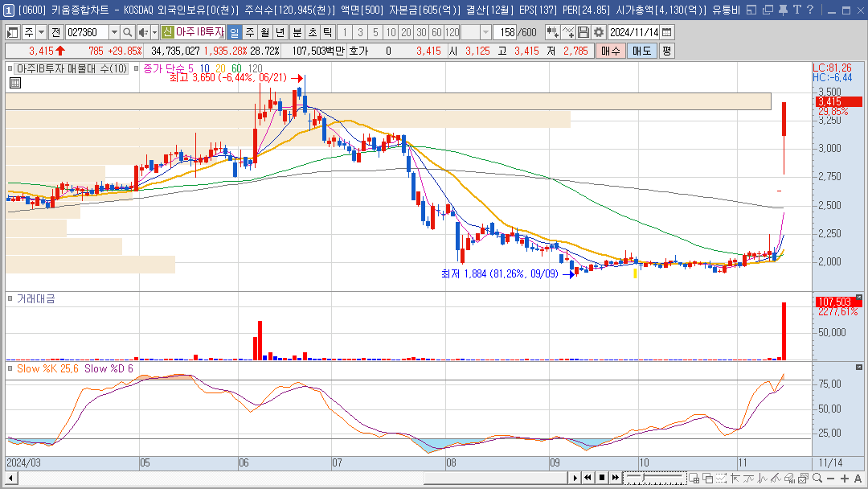Toggle the Slow %K panel marker
Viewport: 868px width, 489px height.
(10, 368)
